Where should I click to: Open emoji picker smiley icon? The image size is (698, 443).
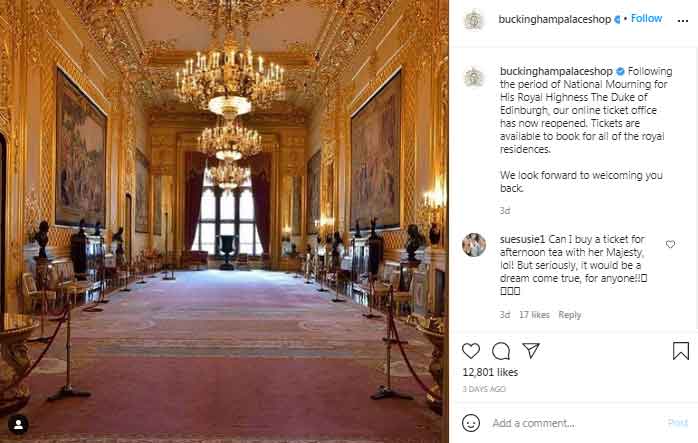[471, 423]
